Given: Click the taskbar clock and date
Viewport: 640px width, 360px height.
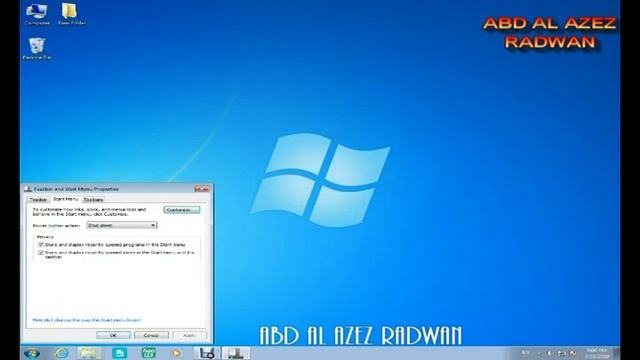Looking at the screenshot, I should click(597, 353).
